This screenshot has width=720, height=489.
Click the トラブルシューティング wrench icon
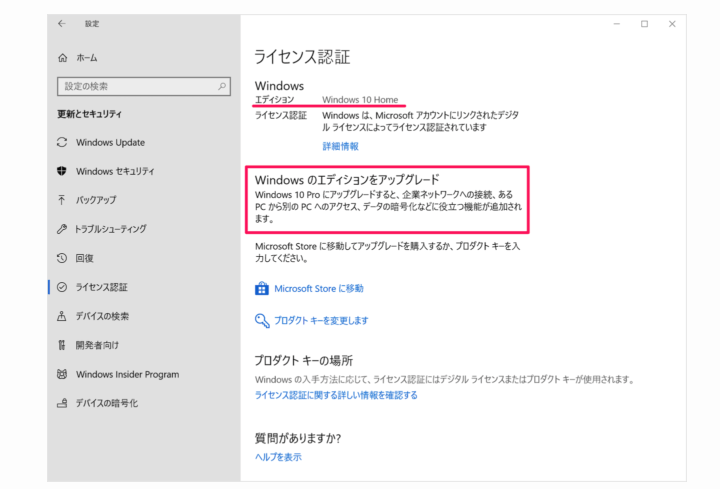coord(63,229)
